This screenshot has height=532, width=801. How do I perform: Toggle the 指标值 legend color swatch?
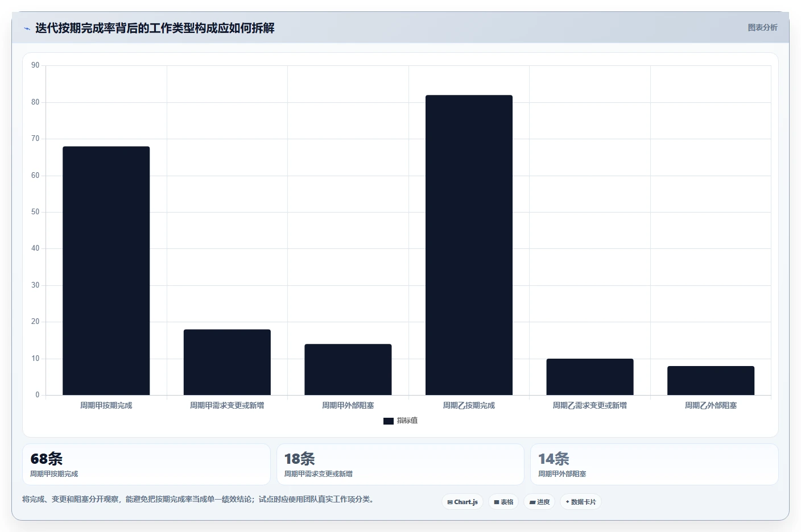(x=389, y=421)
